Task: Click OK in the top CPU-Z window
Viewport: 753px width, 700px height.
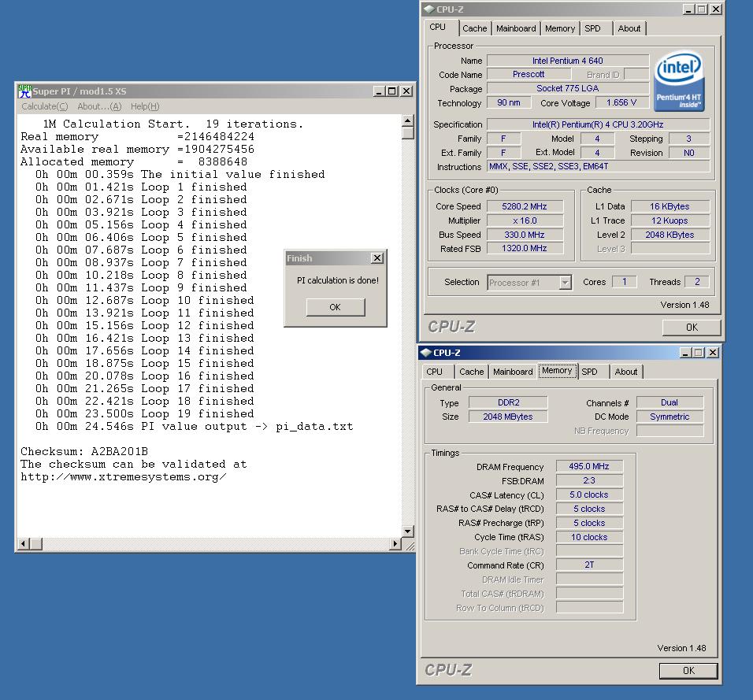Action: (x=692, y=327)
